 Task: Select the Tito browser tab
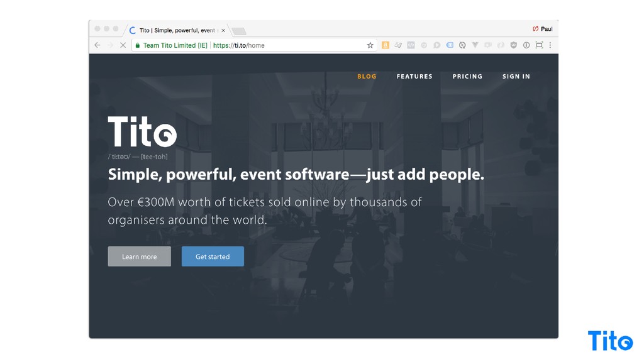point(177,30)
